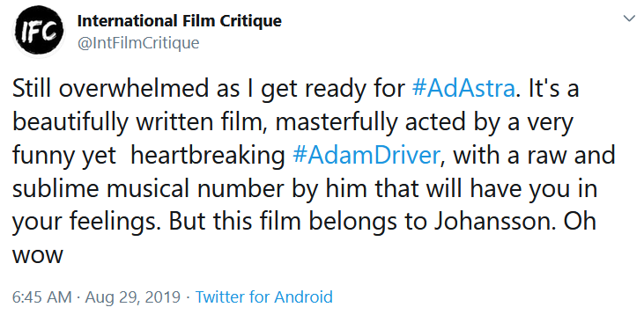Click the word Johansson in the tweet
644x322 pixels.
492,222
